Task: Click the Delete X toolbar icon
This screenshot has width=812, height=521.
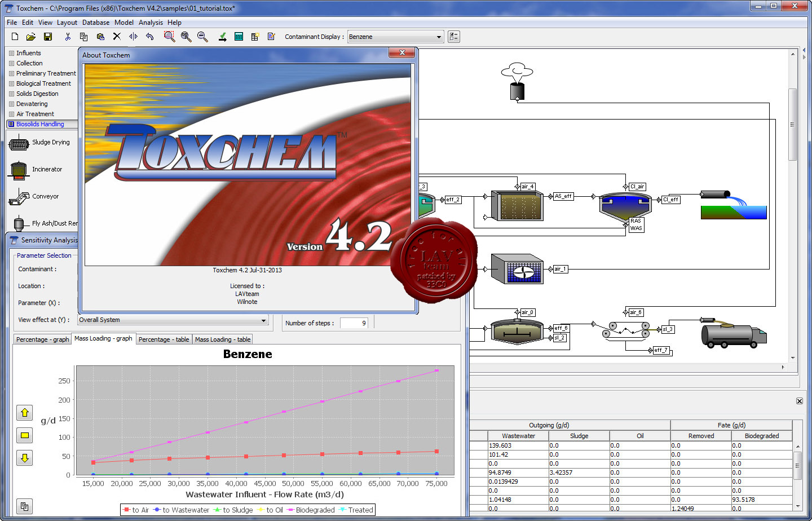Action: (x=117, y=37)
